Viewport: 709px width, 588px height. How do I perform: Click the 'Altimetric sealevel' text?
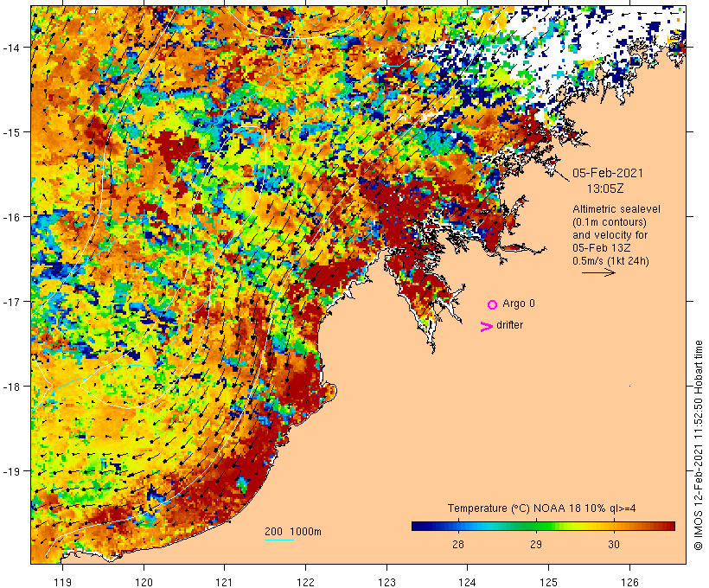click(616, 209)
